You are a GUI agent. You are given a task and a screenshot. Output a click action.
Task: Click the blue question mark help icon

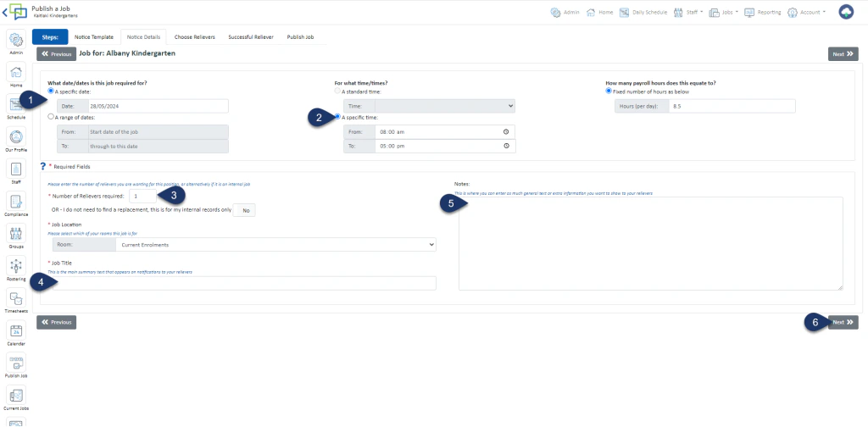pos(43,166)
